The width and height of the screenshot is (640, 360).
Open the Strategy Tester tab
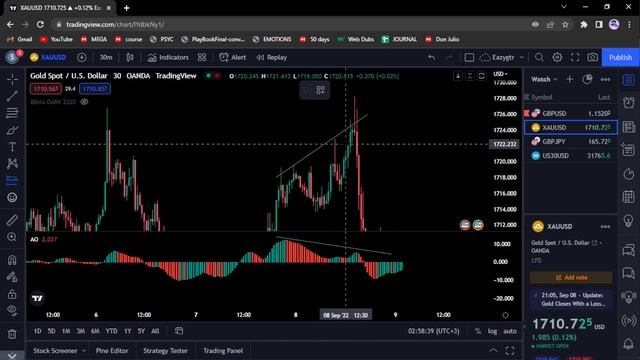tap(165, 351)
